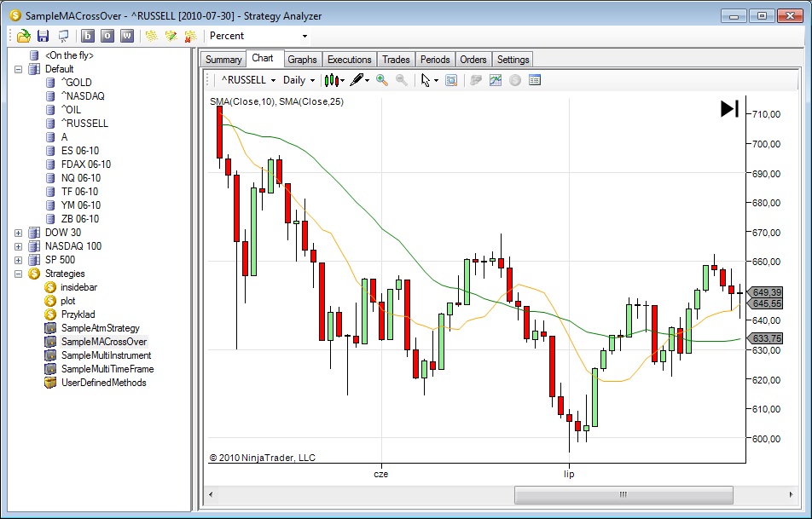Click the chart horizontal scrollbar thumb
The height and width of the screenshot is (519, 812).
pos(623,494)
